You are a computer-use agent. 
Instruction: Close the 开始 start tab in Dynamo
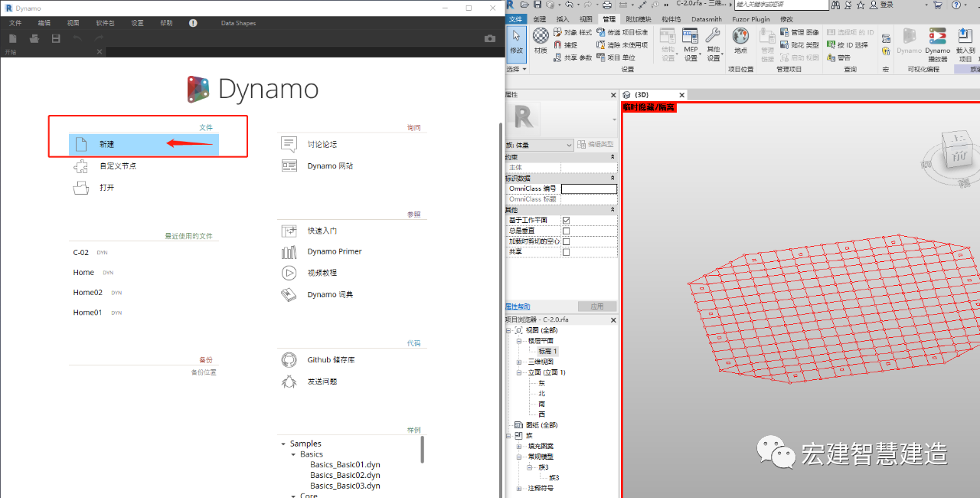pyautogui.click(x=100, y=51)
